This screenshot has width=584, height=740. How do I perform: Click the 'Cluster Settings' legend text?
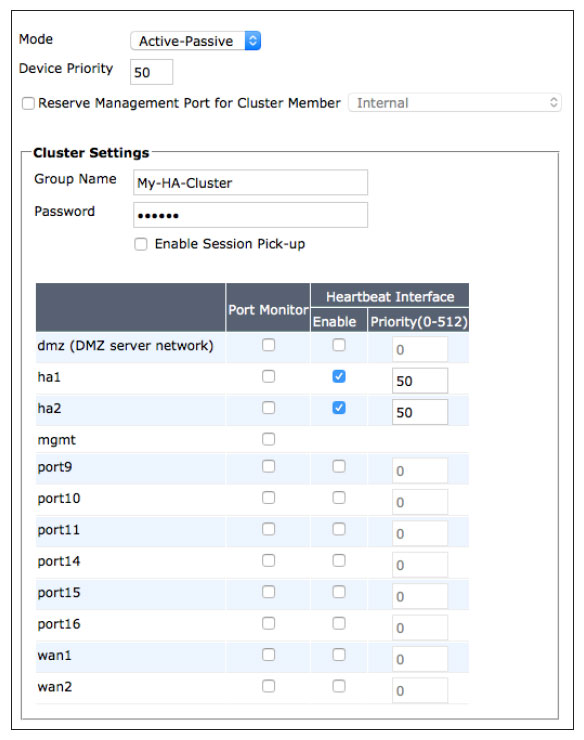[91, 153]
